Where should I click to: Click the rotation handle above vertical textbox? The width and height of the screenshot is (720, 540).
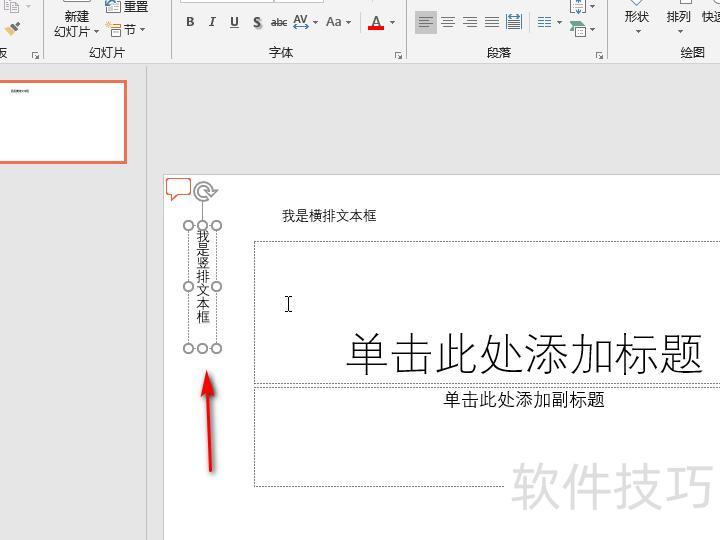pyautogui.click(x=204, y=192)
